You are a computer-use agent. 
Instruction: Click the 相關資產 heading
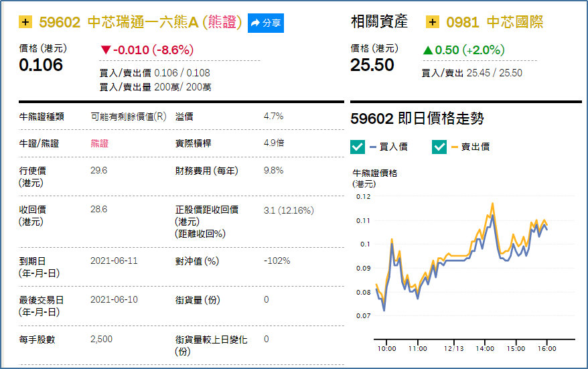coord(379,21)
